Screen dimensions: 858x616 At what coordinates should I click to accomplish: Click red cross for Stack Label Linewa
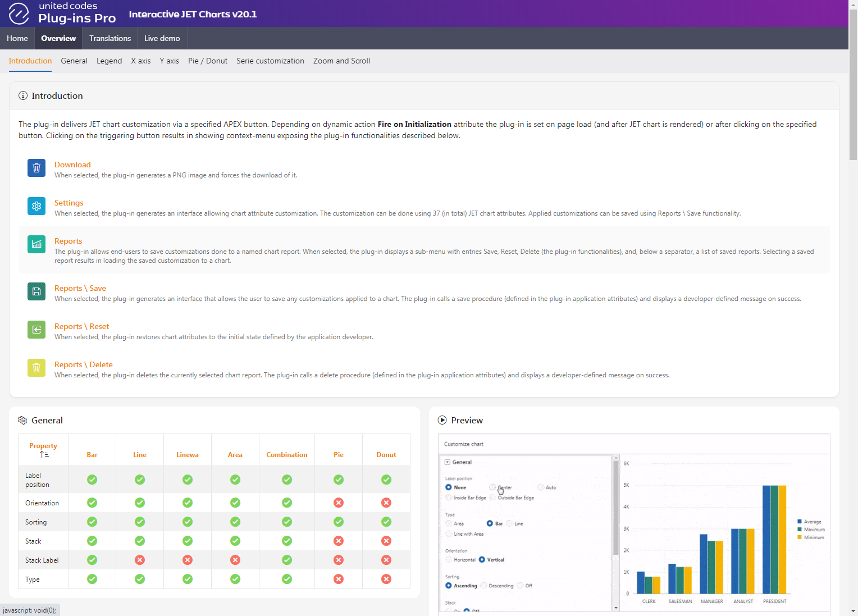pos(188,560)
